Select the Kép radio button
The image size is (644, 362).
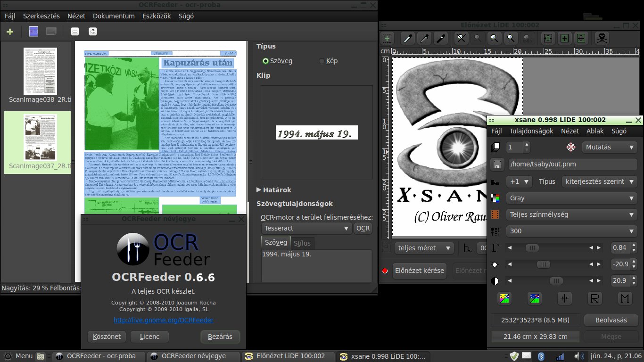tap(322, 61)
